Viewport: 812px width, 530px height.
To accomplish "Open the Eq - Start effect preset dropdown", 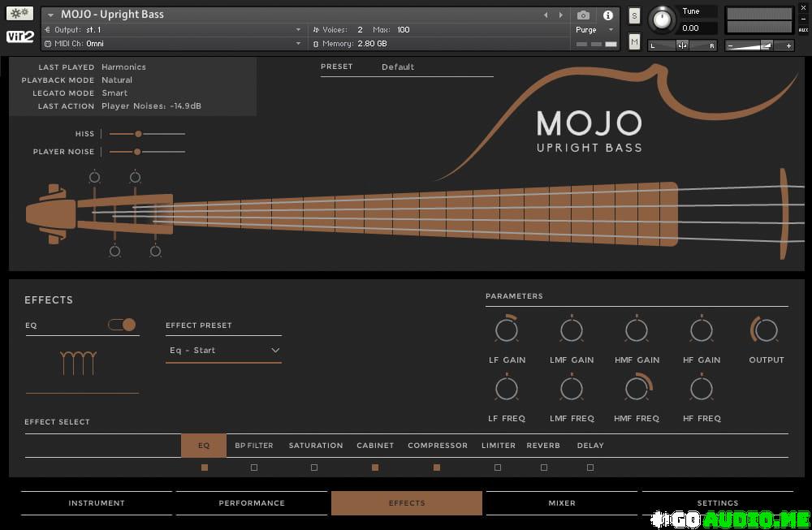I will (224, 351).
